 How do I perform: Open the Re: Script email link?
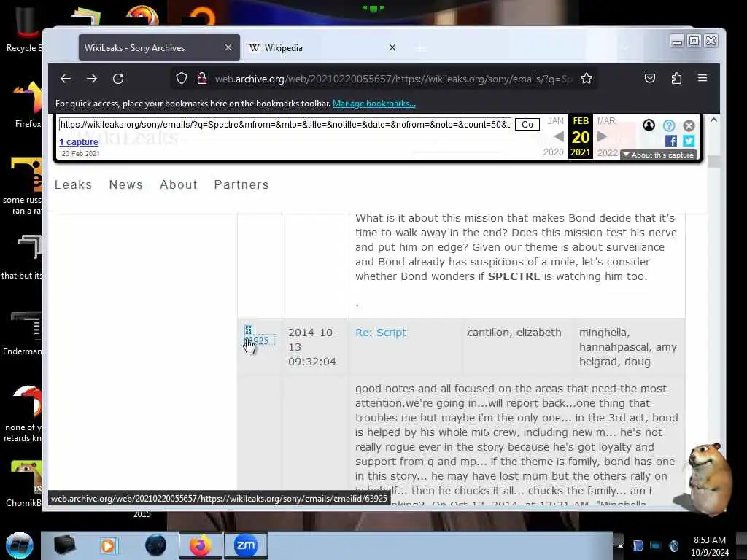pos(381,332)
